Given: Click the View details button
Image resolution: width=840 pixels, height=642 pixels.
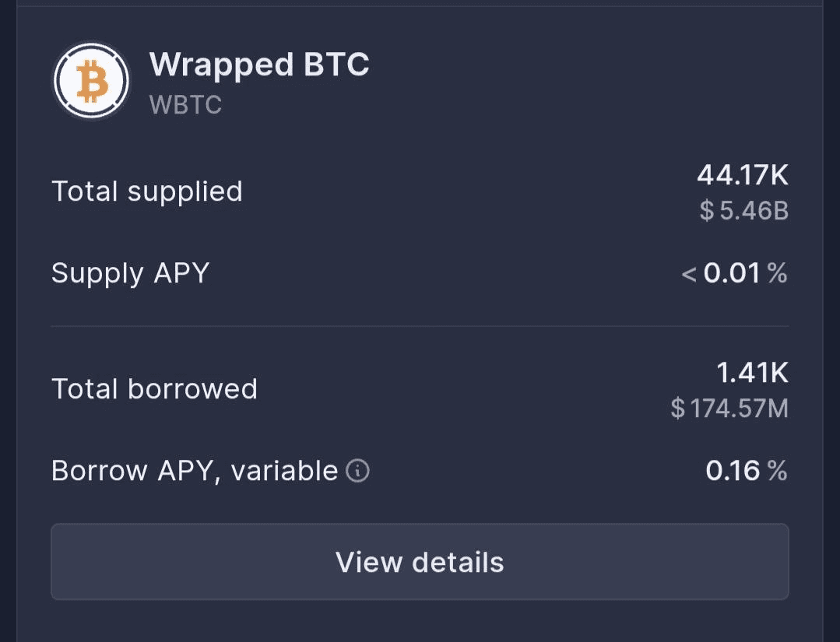Looking at the screenshot, I should tap(420, 562).
